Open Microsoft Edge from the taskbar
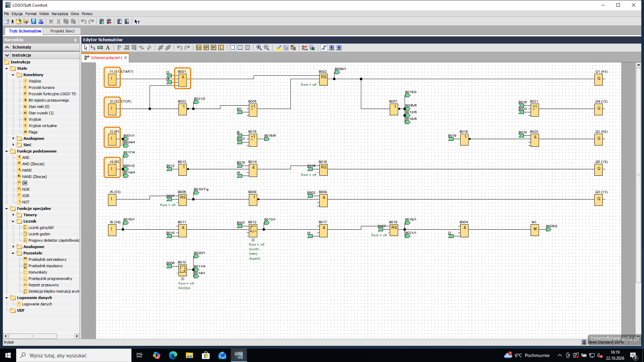Viewport: 644px width, 362px height. tap(173, 355)
